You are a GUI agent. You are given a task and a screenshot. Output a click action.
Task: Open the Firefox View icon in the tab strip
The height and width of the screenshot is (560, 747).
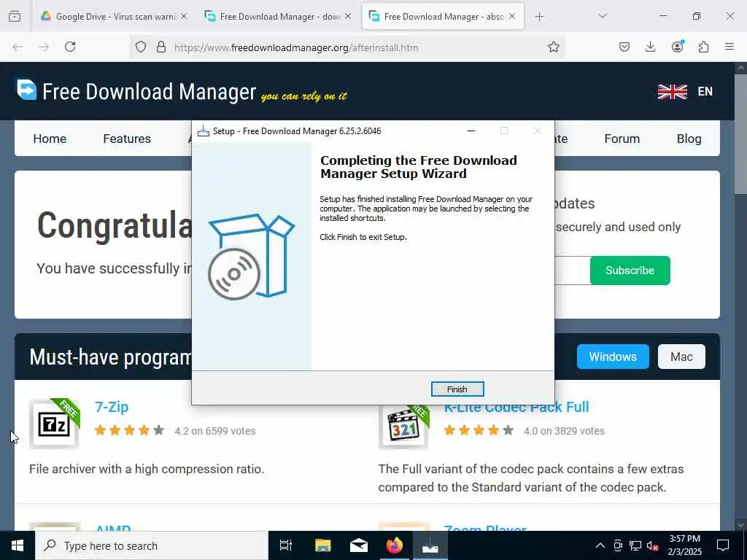[x=15, y=17]
